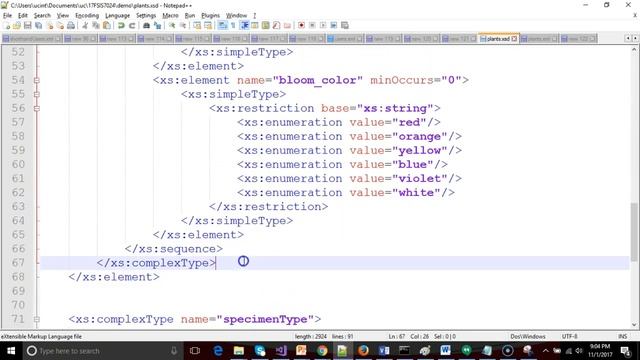Click the Zoom In toolbar icon
Viewport: 640px width, 360px height.
(172, 26)
